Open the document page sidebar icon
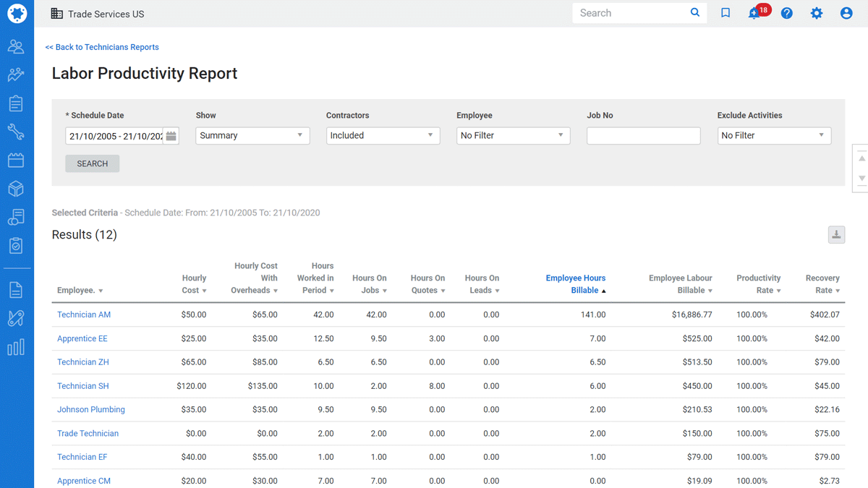The image size is (868, 488). pos(16,290)
